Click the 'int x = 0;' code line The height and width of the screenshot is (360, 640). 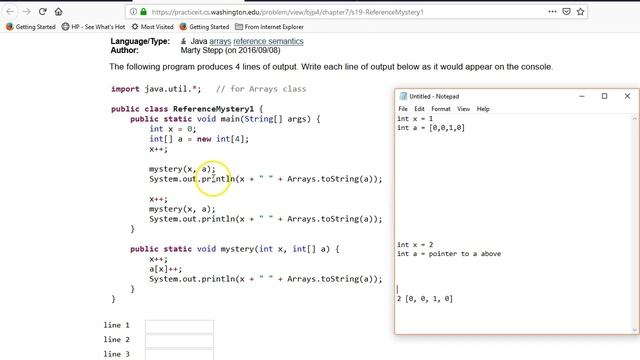tap(173, 129)
